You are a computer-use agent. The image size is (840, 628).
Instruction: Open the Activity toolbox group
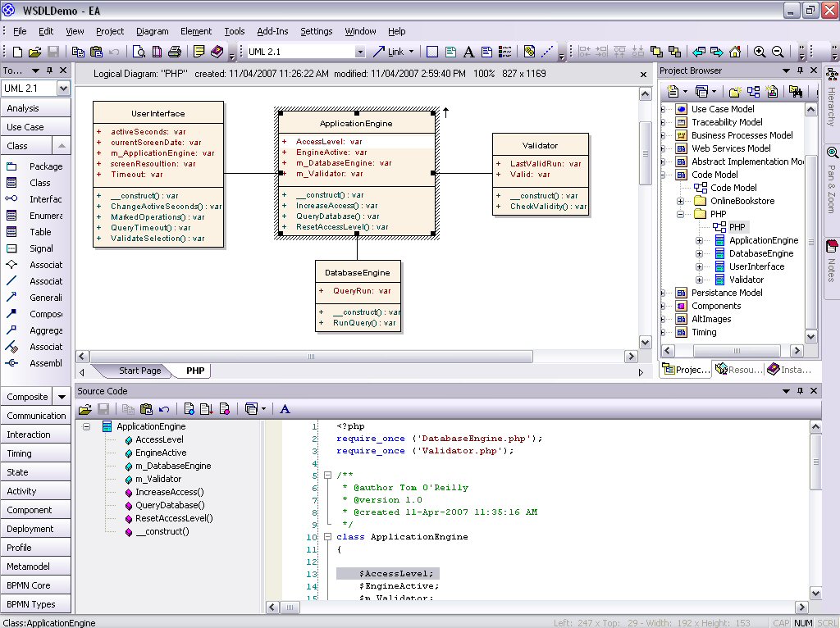pos(35,491)
